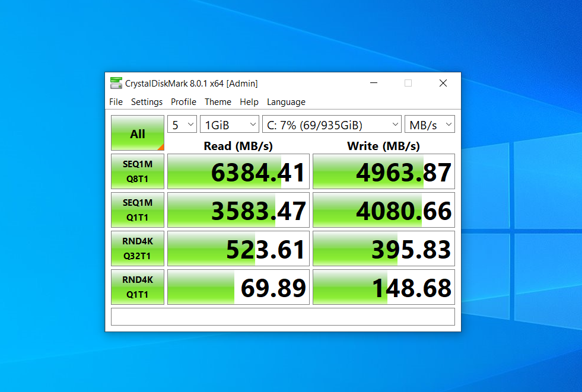Image resolution: width=582 pixels, height=392 pixels.
Task: Click the Read (MB/s) column header
Action: (238, 146)
